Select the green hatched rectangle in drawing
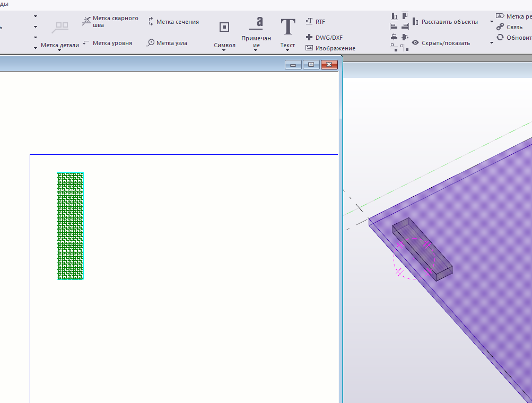The image size is (532, 403). point(71,226)
